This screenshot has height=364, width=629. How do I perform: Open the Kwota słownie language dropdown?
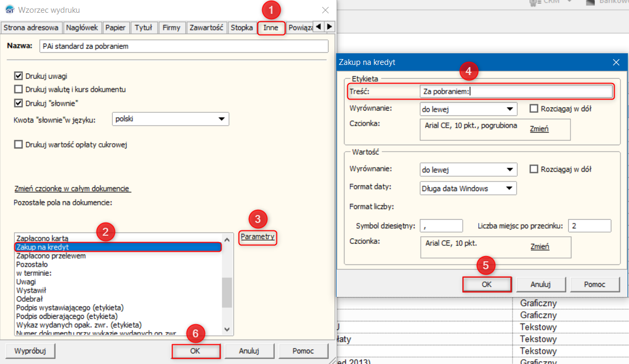(170, 119)
